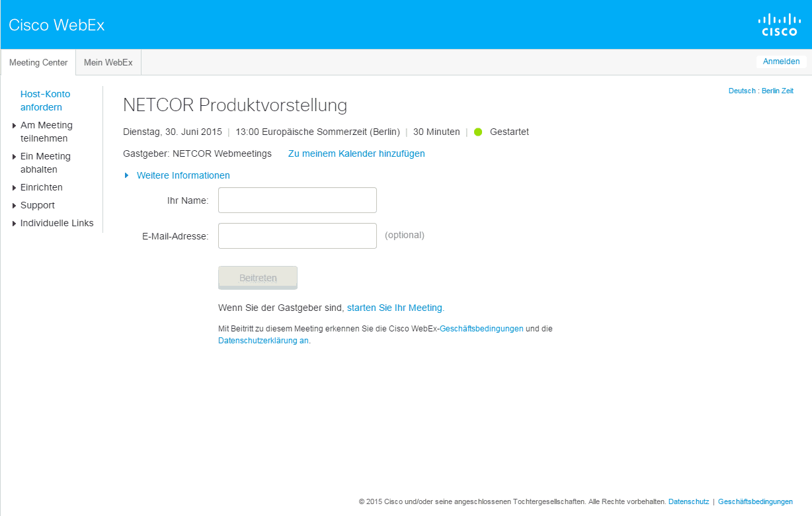Click the footer Datenschutz link
Screen dimensions: 812x516
pos(689,501)
